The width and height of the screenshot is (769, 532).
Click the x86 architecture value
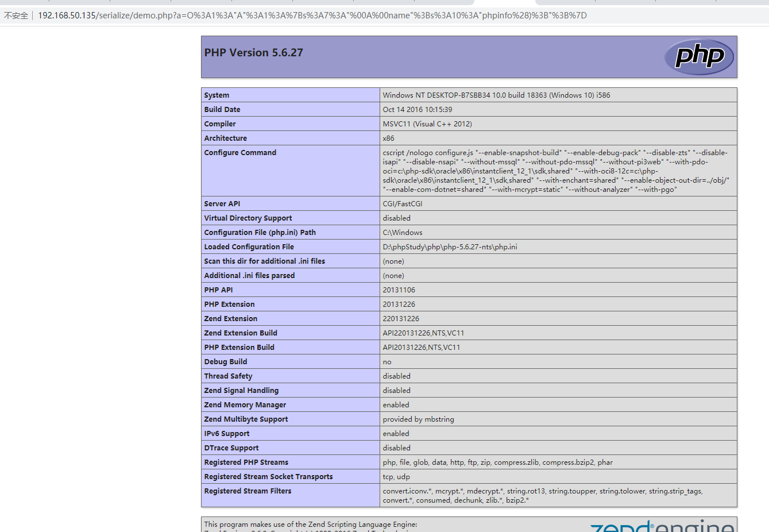389,138
